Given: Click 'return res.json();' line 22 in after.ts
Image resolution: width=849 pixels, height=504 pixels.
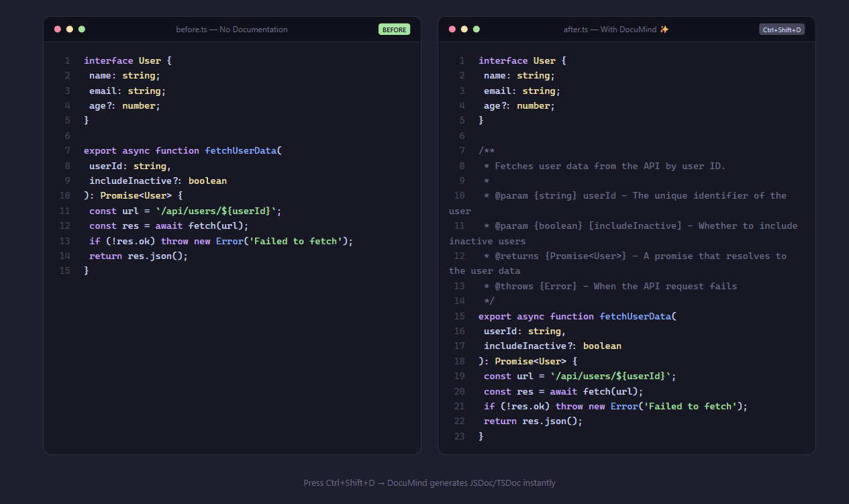Looking at the screenshot, I should click(x=534, y=421).
